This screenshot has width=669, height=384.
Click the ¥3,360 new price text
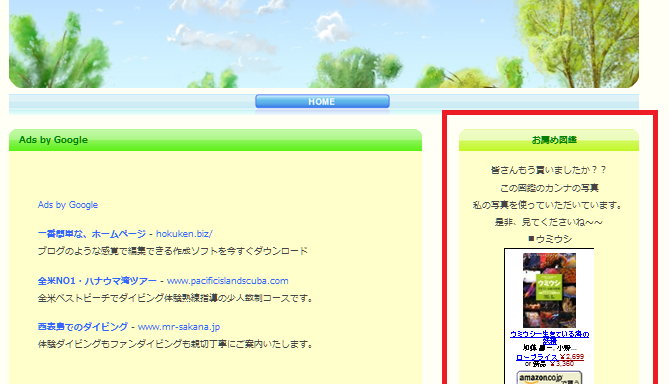[562, 364]
